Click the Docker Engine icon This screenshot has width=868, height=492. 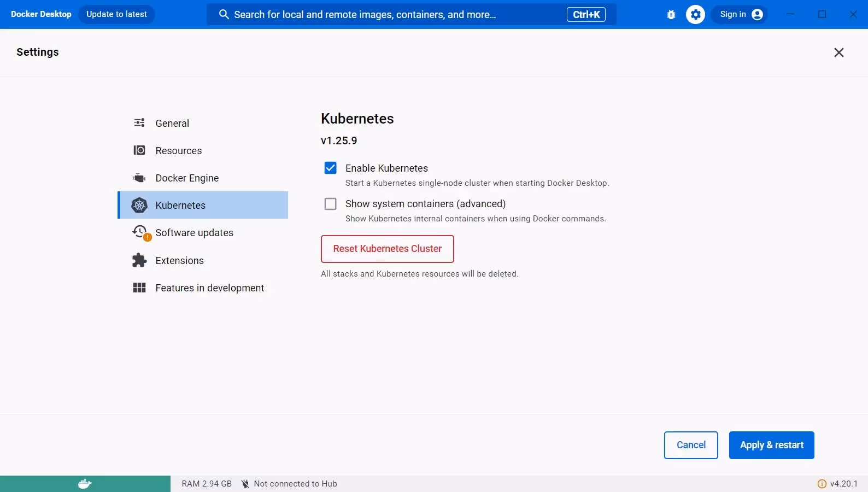coord(139,178)
